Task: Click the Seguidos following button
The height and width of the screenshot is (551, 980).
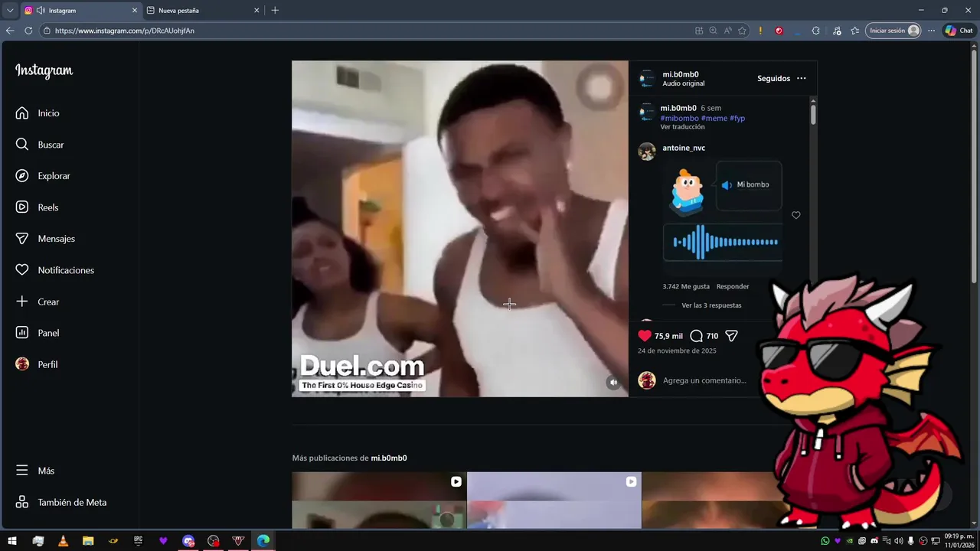Action: (773, 78)
